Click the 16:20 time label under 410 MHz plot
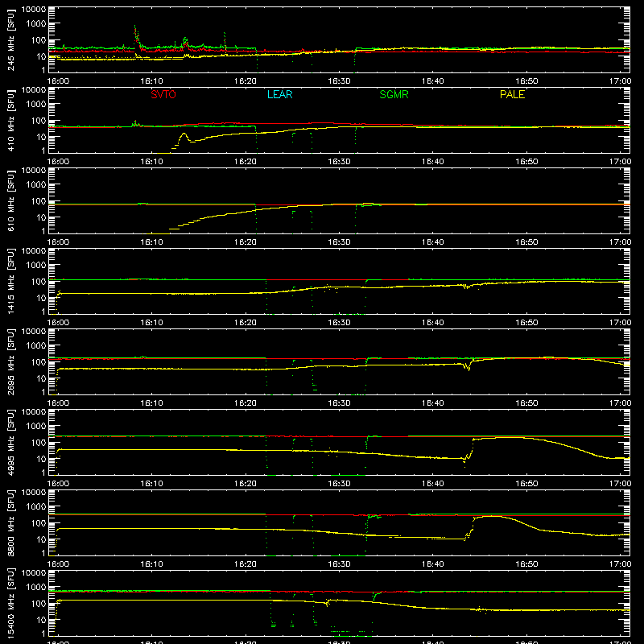This screenshot has height=644, width=644. (246, 162)
